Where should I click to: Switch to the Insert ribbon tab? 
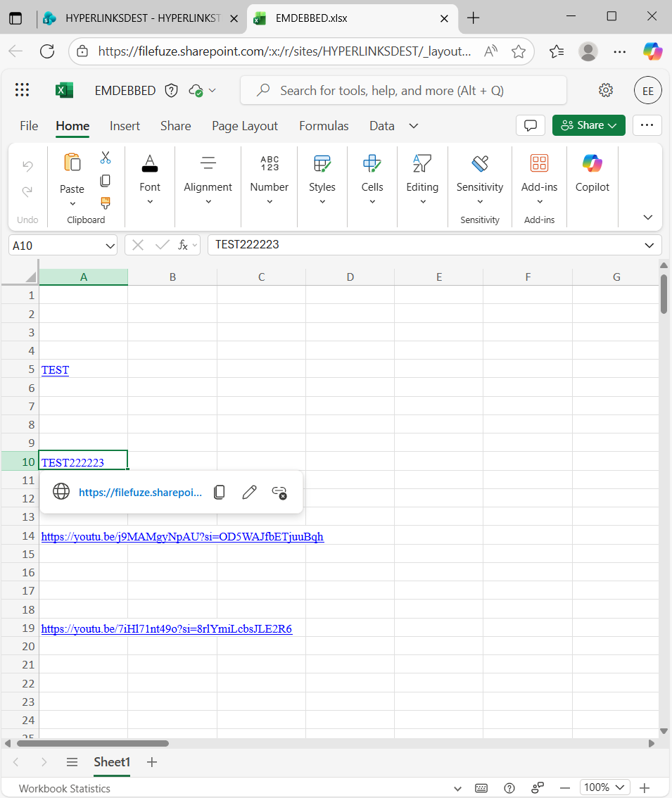coord(125,125)
